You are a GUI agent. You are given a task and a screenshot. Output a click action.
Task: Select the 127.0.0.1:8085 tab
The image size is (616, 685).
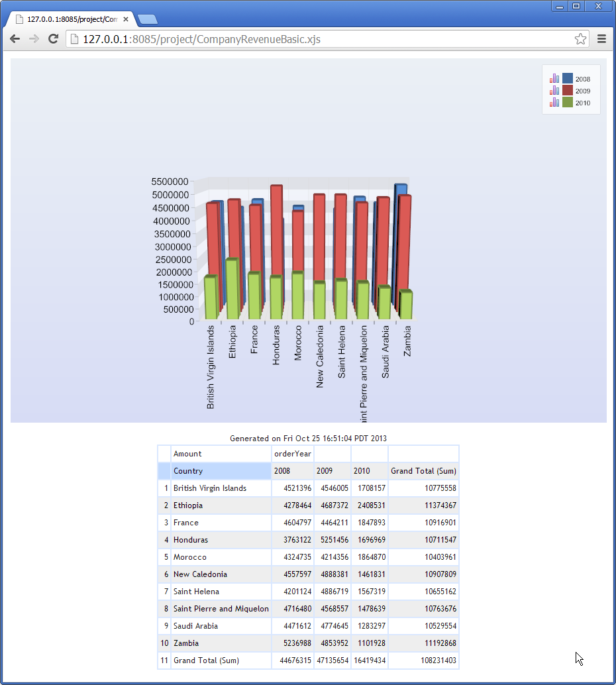coord(72,19)
